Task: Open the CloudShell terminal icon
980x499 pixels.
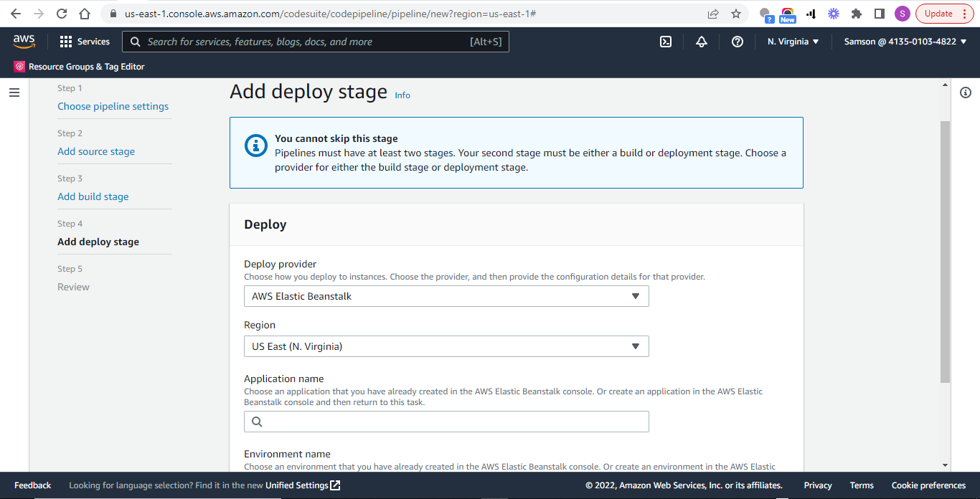Action: click(665, 41)
